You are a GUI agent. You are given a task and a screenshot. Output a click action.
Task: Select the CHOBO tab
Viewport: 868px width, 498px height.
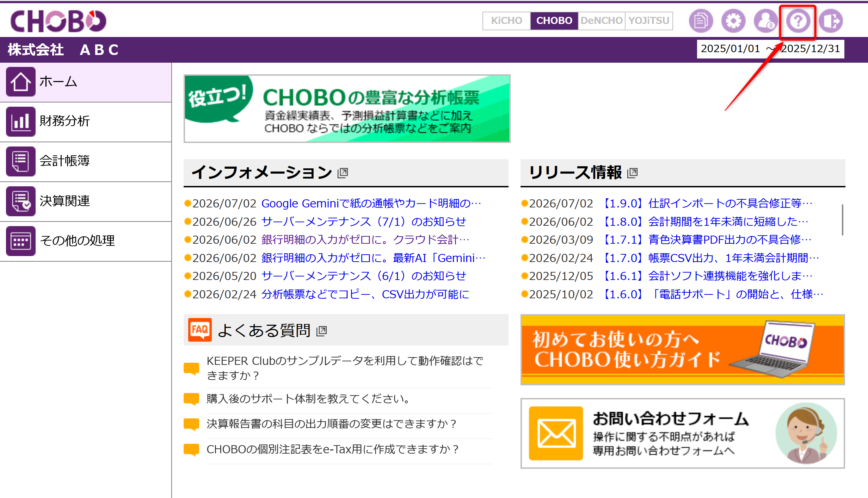click(554, 21)
